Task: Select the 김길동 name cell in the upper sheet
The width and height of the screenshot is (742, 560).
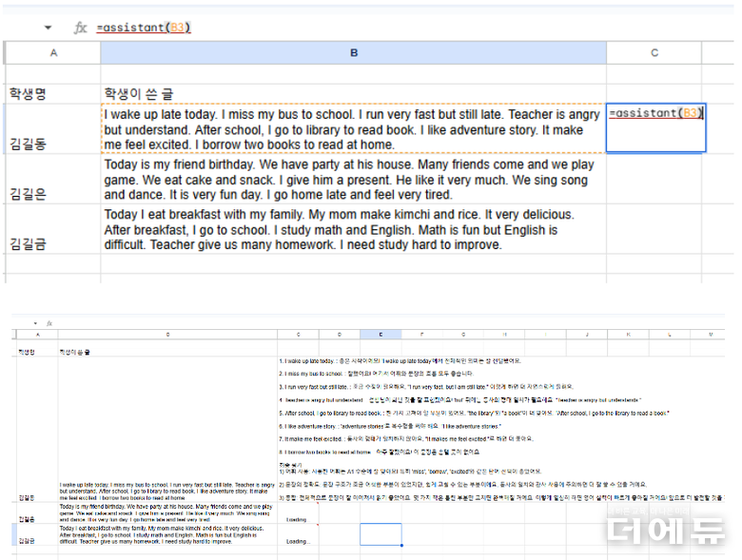Action: click(53, 128)
